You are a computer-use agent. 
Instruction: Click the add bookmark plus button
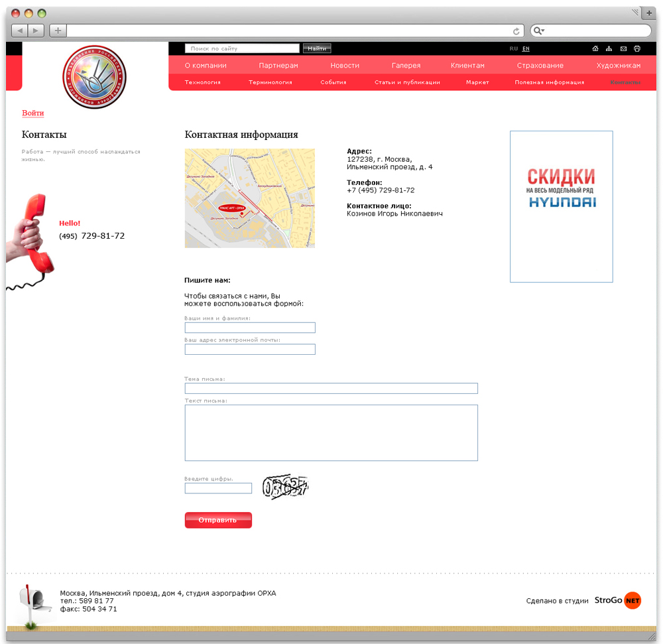click(x=58, y=31)
